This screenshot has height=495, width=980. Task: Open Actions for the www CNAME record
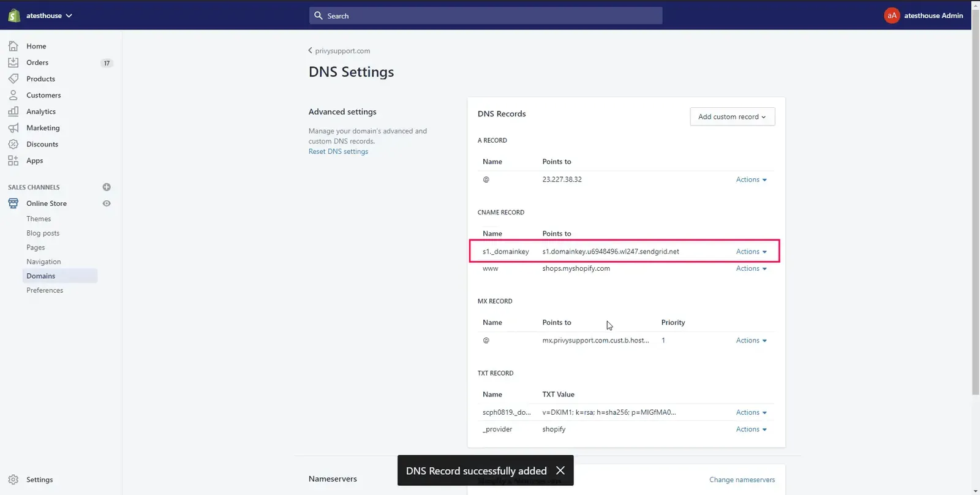(x=752, y=268)
